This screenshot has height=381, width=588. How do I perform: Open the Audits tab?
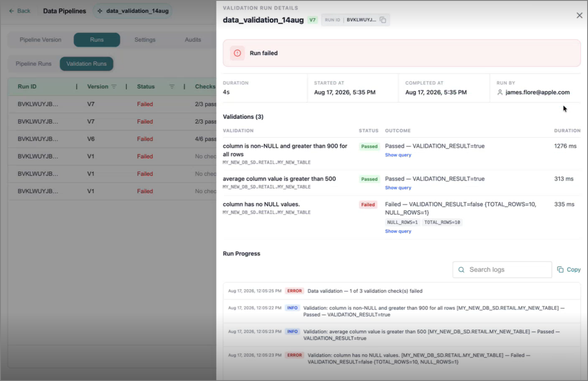click(193, 40)
